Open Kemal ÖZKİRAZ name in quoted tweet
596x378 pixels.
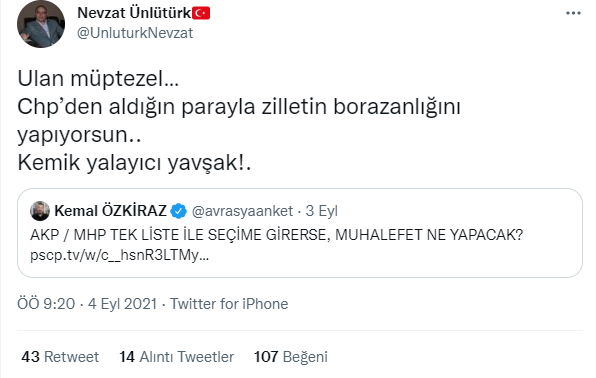111,211
